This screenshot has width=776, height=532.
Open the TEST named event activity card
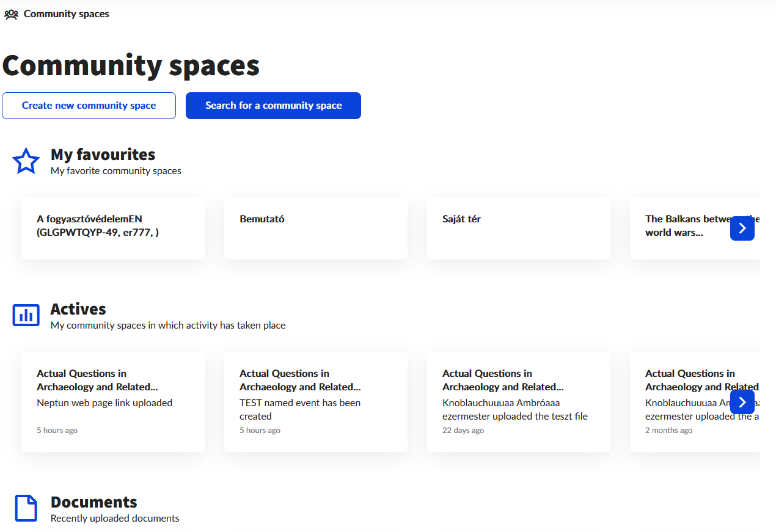(x=315, y=401)
